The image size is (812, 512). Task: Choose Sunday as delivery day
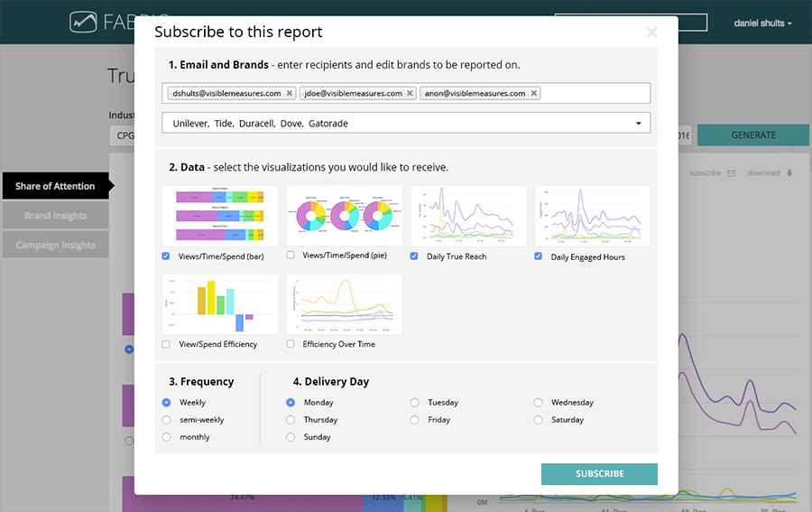(x=291, y=437)
